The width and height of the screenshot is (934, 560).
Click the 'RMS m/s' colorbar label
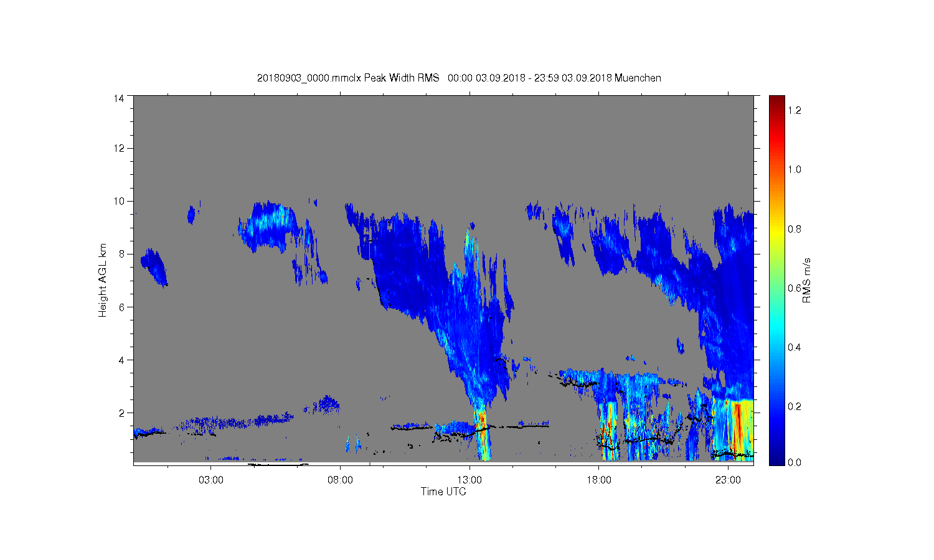[806, 280]
